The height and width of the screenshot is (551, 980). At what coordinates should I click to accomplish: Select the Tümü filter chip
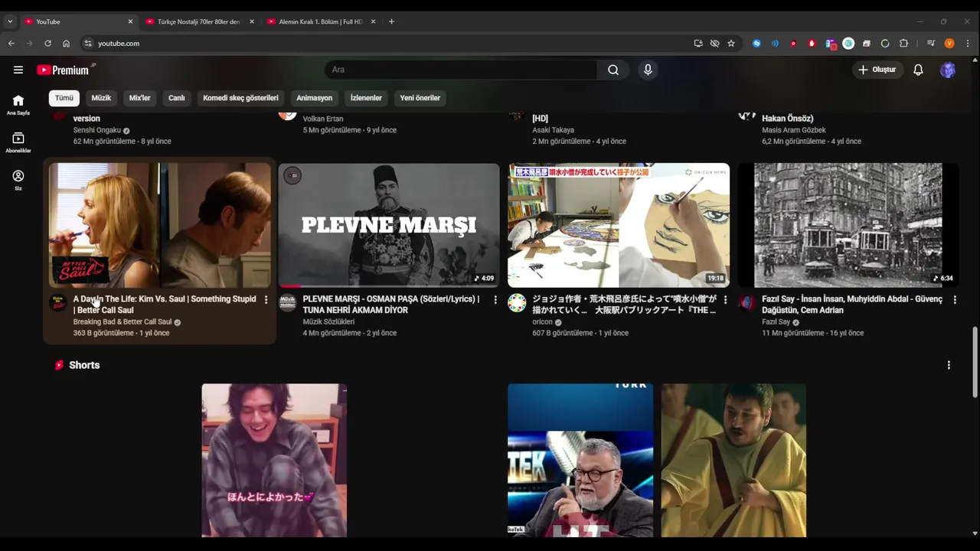[x=64, y=98]
